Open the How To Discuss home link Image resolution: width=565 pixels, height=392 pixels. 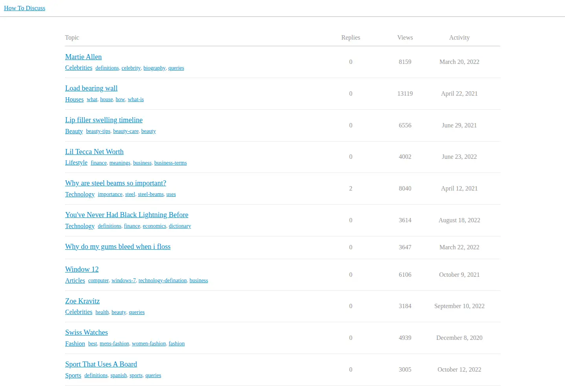tap(24, 8)
